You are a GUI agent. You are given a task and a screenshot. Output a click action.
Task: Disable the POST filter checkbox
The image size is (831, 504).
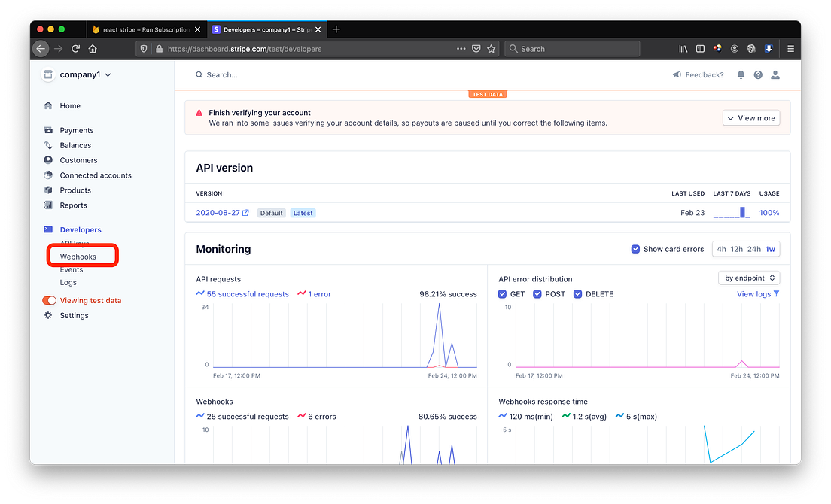click(x=537, y=294)
